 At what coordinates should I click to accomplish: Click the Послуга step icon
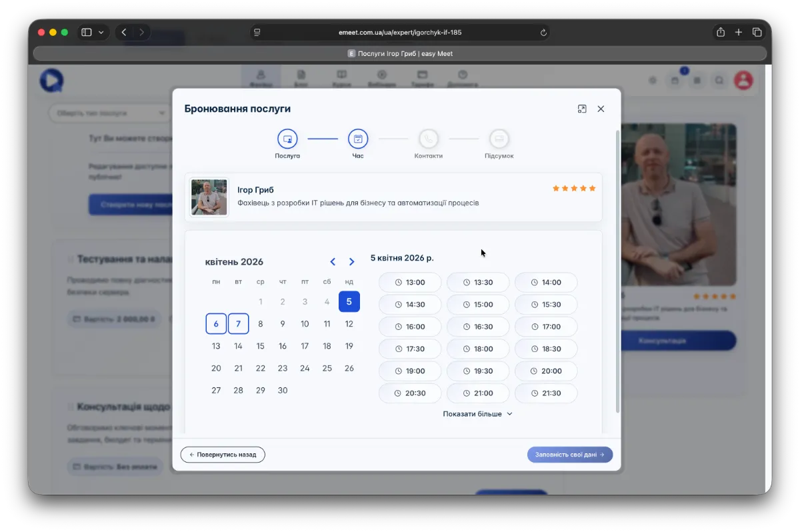[x=287, y=139]
